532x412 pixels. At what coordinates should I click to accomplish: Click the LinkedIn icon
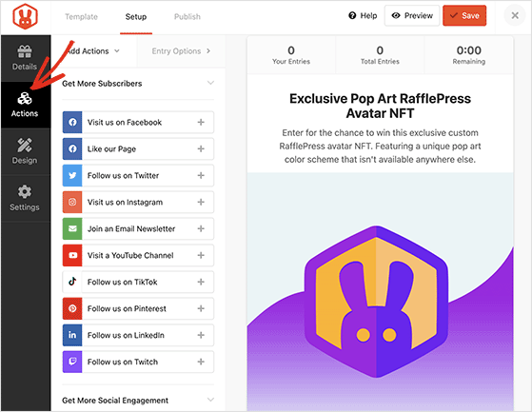coord(72,335)
